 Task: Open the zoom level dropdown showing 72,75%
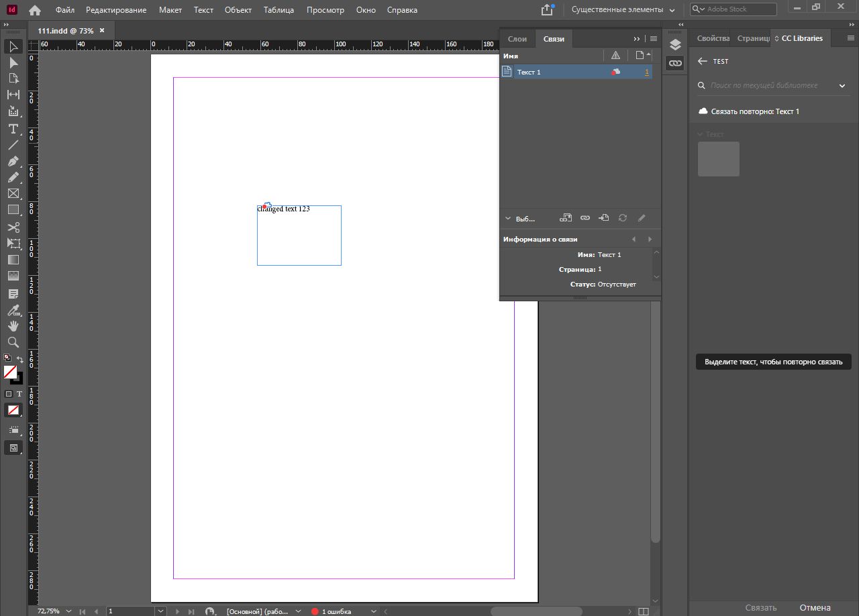pyautogui.click(x=67, y=611)
